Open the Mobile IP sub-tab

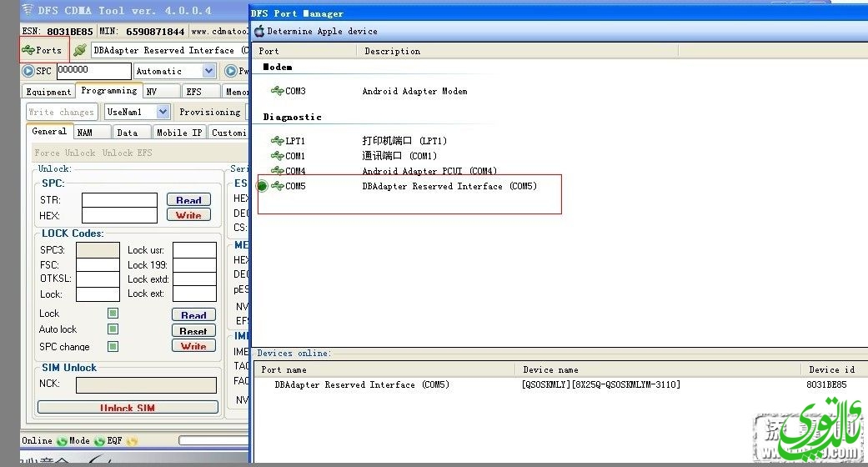179,133
